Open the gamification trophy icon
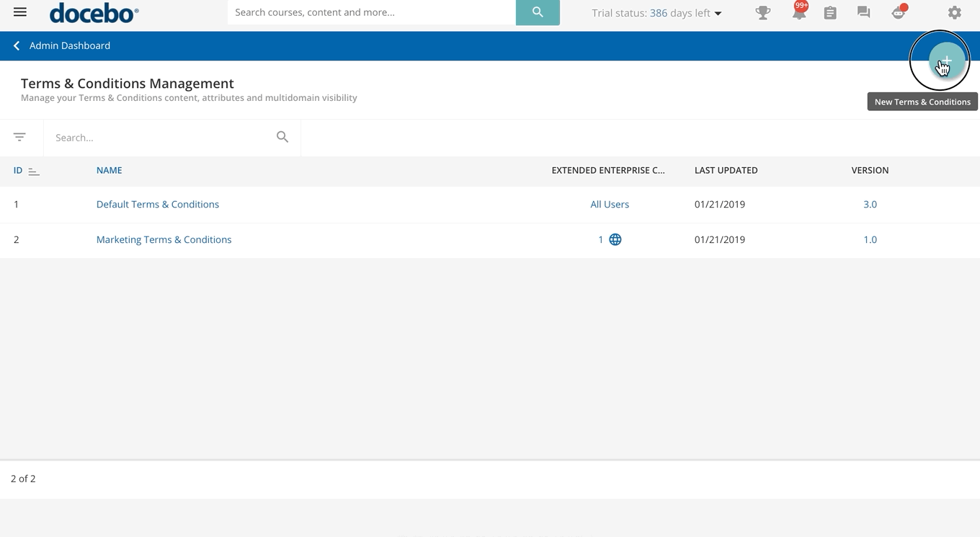 [x=762, y=13]
